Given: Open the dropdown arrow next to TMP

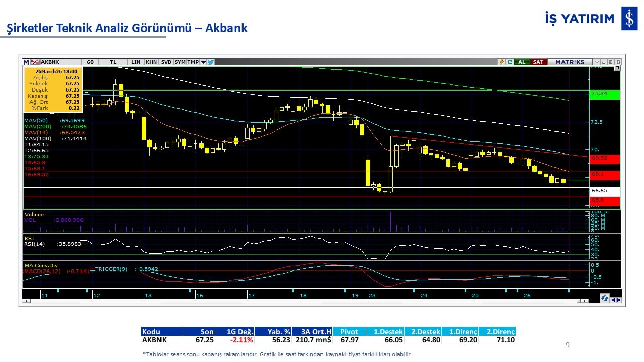Looking at the screenshot, I should tap(203, 62).
